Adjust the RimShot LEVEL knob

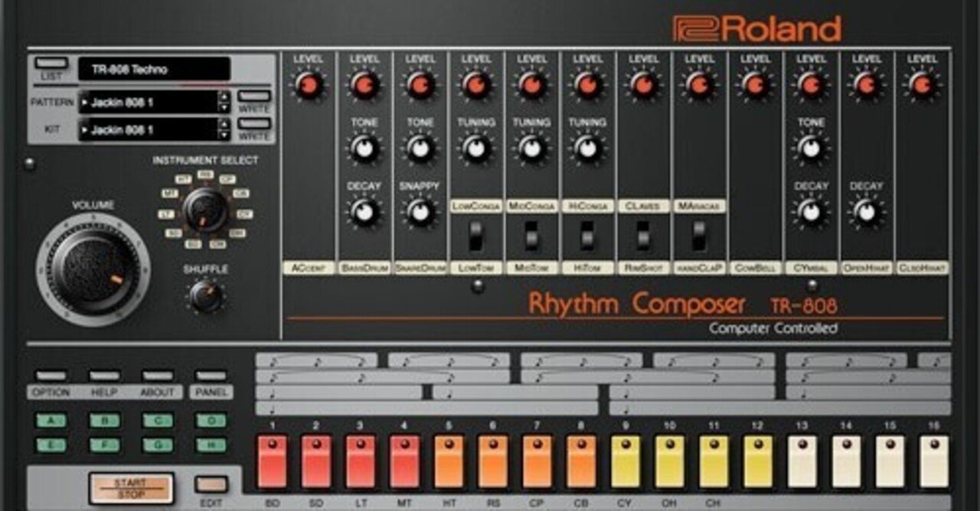tap(644, 86)
